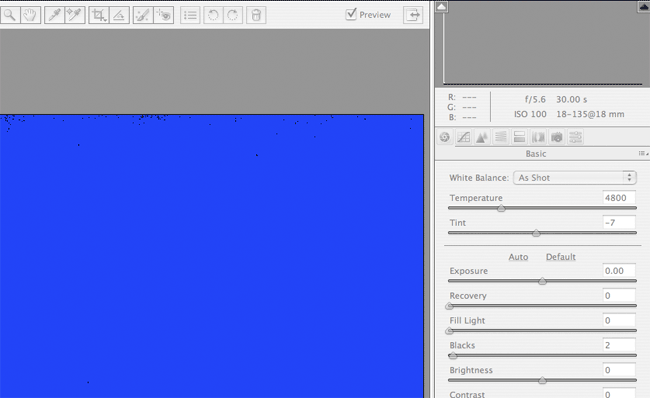Toggle full screen mode button
The width and height of the screenshot is (650, 398).
413,15
